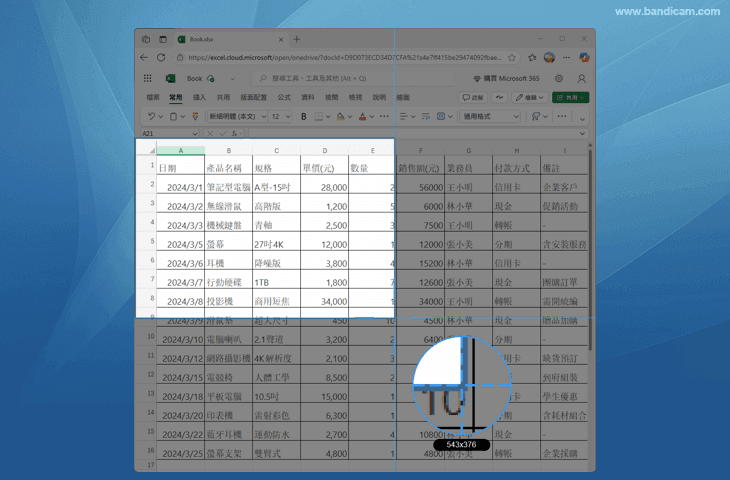Expand the Book file name chevron
The width and height of the screenshot is (730, 480).
(x=232, y=79)
